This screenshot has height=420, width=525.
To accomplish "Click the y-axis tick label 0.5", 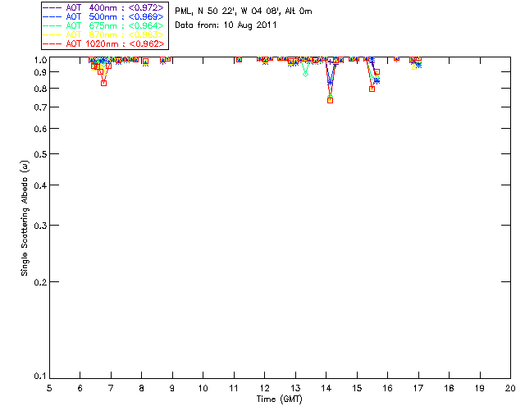I will [40, 154].
